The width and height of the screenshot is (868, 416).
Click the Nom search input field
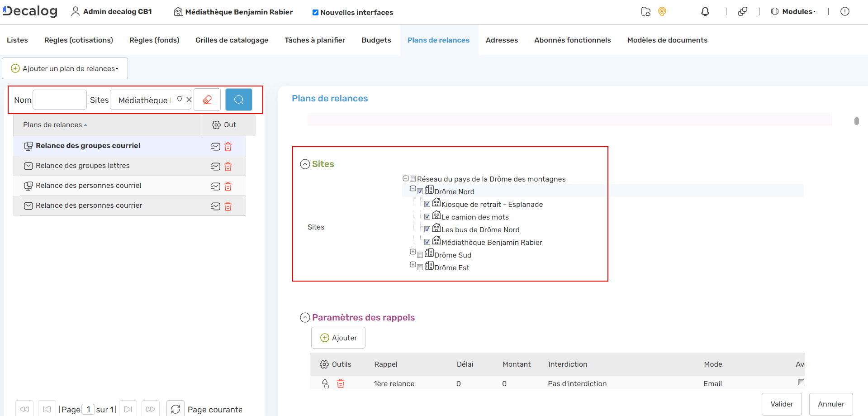60,100
